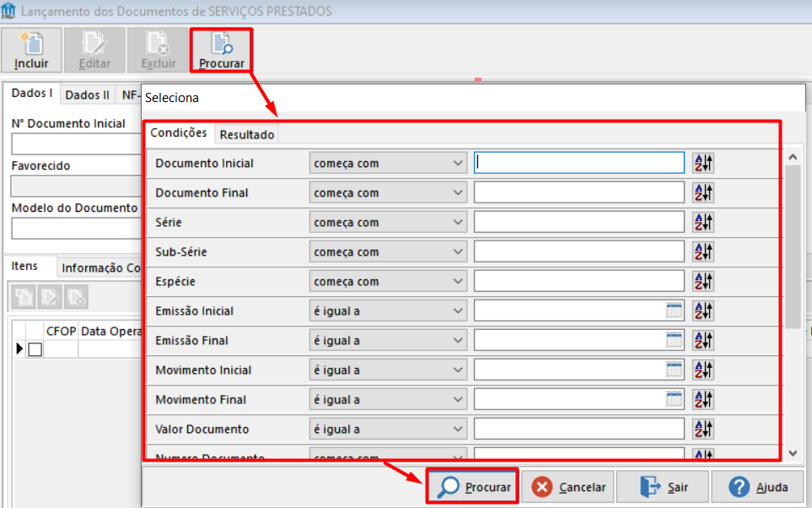812x508 pixels.
Task: Switch to the Resultado tab
Action: [x=246, y=135]
